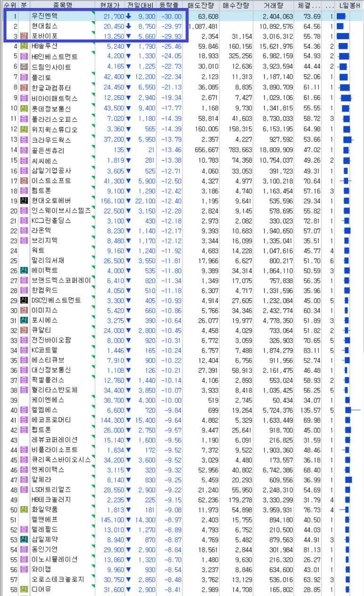Click the 신 badge beside 에이팩트
364x596 pixels.
tap(24, 270)
